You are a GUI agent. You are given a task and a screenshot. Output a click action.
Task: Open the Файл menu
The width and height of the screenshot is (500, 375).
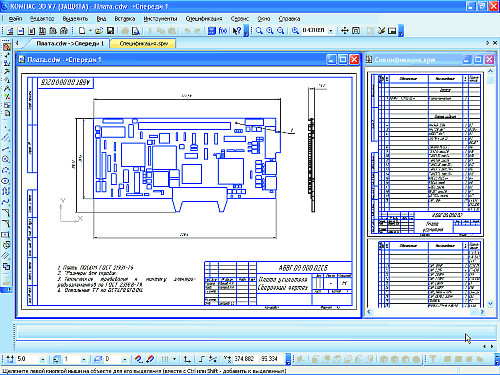point(15,19)
